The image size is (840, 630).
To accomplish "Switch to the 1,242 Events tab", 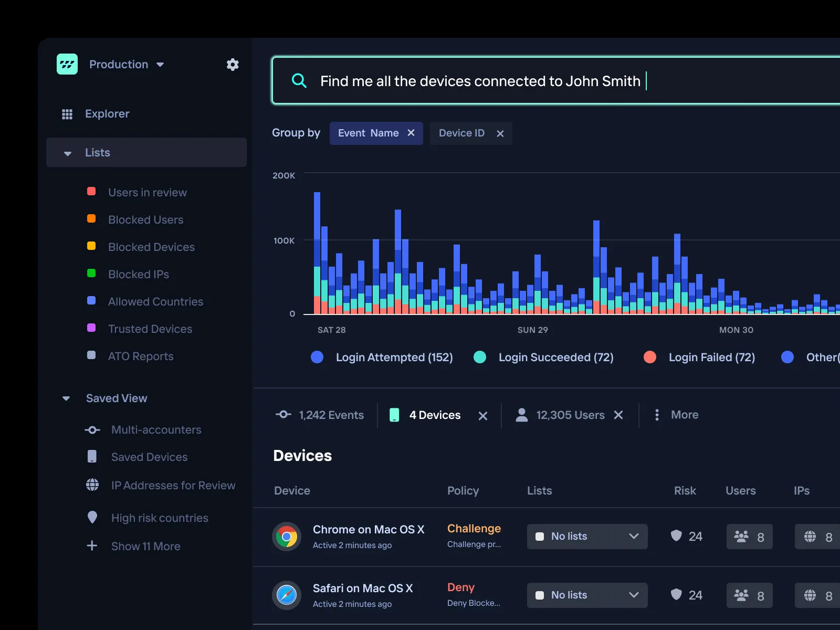I will click(320, 415).
